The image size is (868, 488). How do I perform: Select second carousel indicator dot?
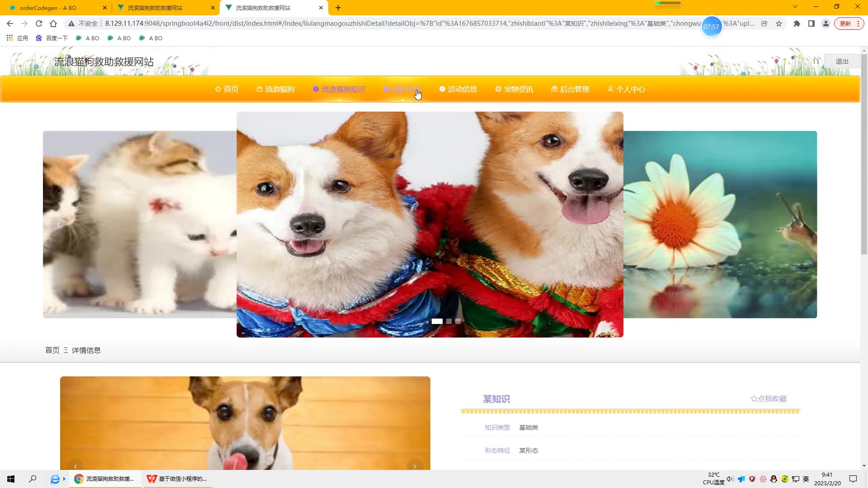(449, 321)
